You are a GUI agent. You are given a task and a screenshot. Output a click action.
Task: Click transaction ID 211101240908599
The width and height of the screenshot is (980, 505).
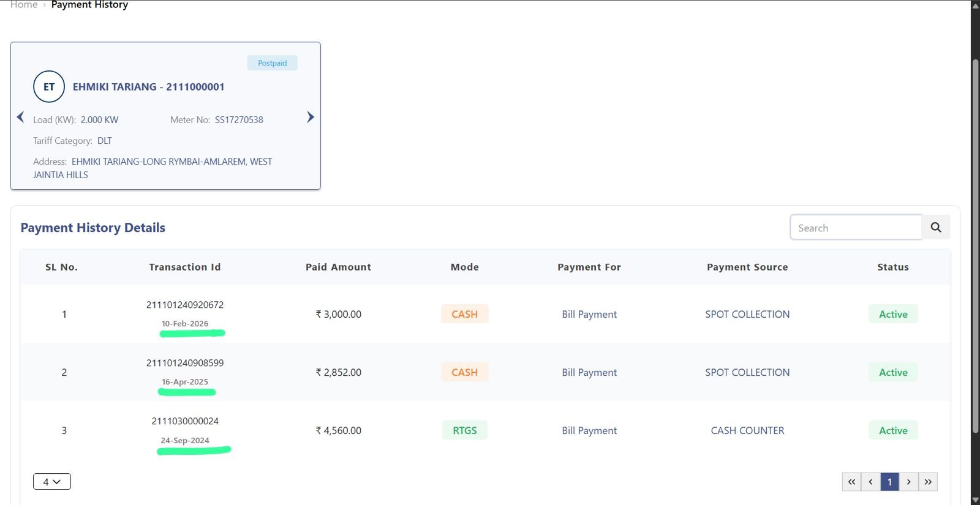[x=185, y=363]
